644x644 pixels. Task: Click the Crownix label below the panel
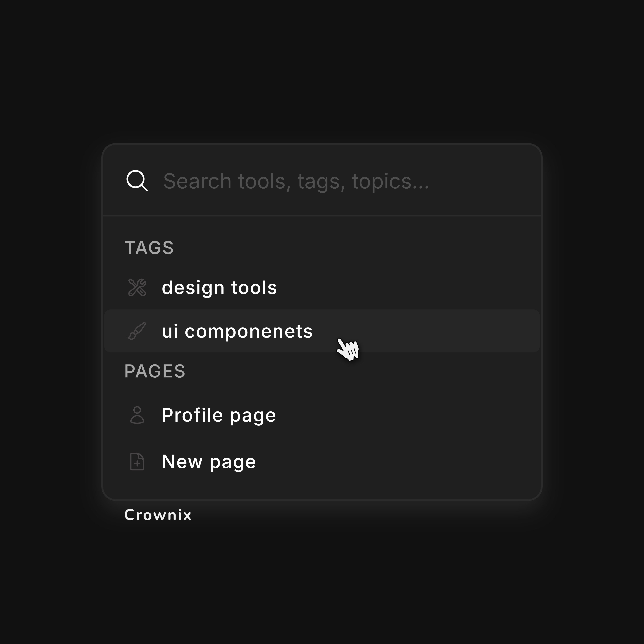click(x=158, y=515)
